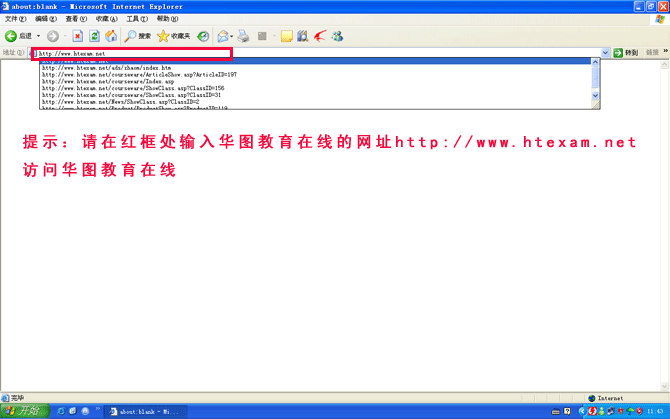This screenshot has width=670, height=419.
Task: Open the Favorites (收藏夹) star button
Action: click(x=173, y=36)
